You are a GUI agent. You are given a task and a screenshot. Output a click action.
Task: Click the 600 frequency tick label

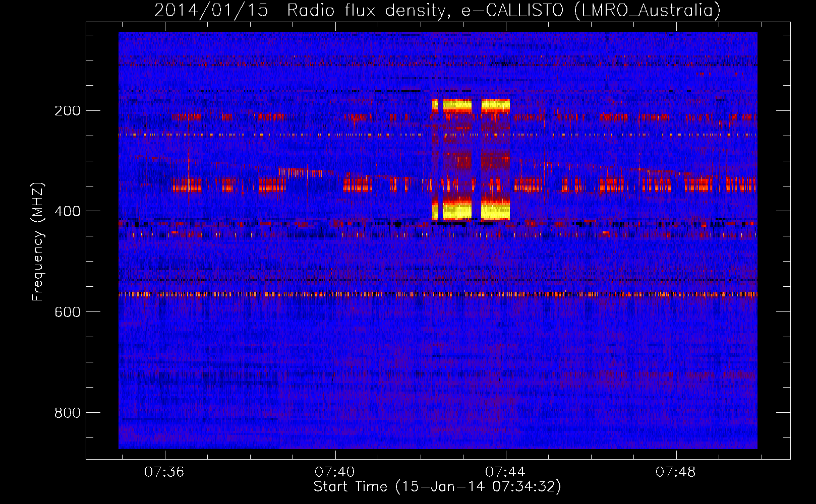[68, 312]
